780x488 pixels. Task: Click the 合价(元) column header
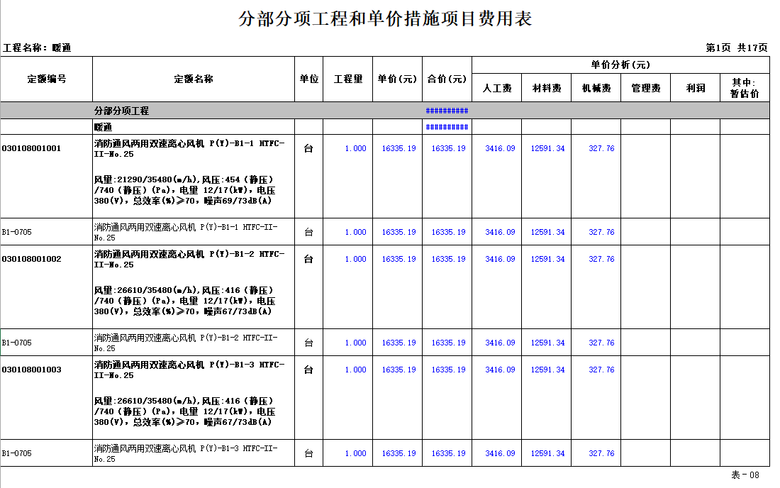[447, 78]
